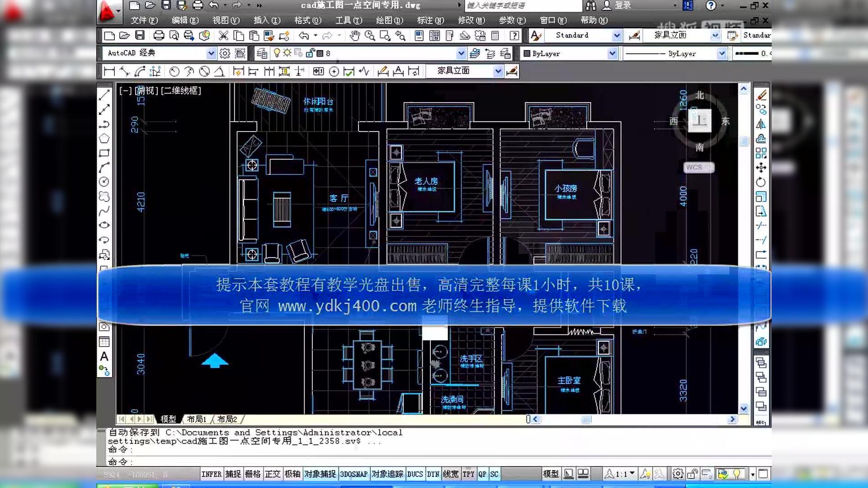
Task: Expand the AutoCAD 经典 workspace dropdown
Action: coord(211,53)
